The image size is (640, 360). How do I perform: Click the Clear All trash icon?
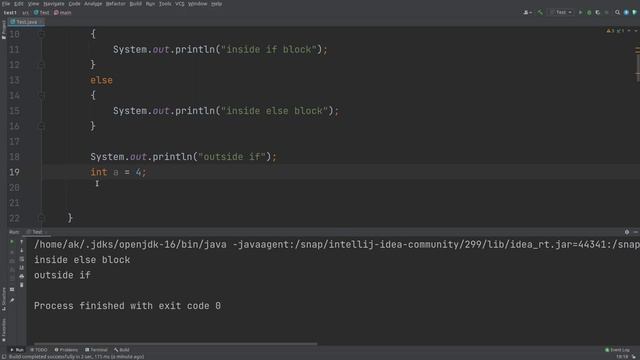[22, 285]
